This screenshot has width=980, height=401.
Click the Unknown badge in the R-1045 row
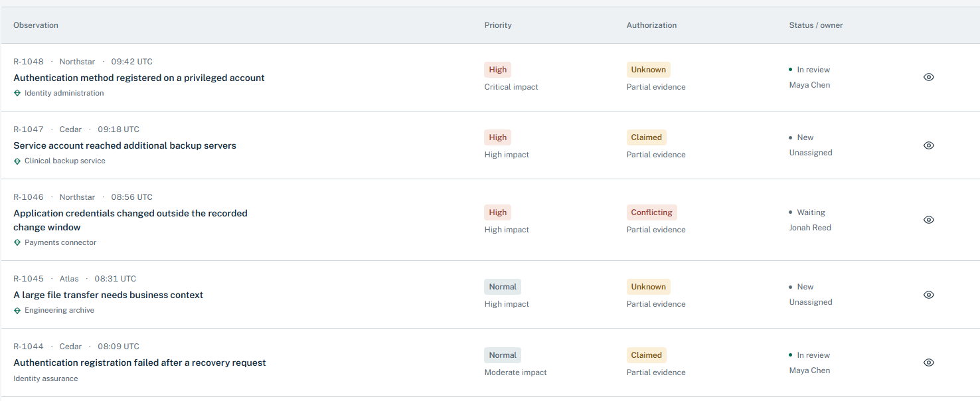649,287
